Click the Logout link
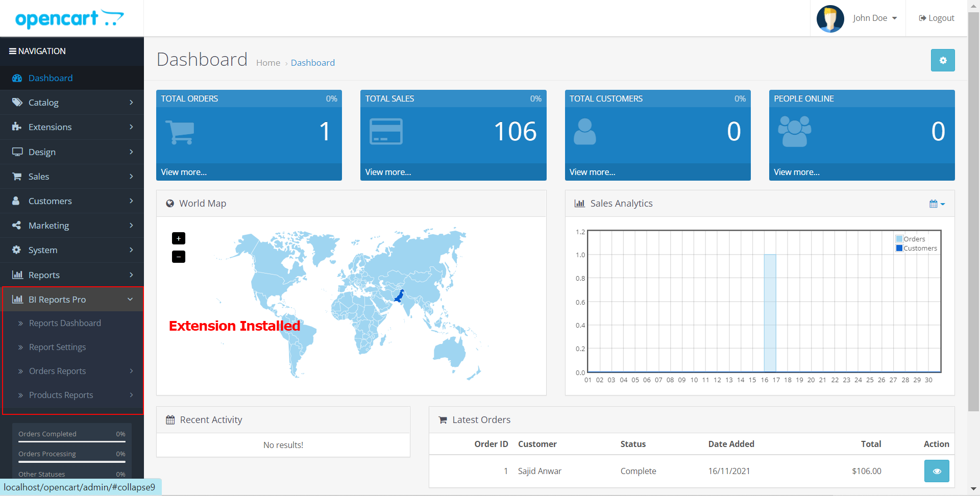Viewport: 980px width, 496px height. click(x=937, y=18)
